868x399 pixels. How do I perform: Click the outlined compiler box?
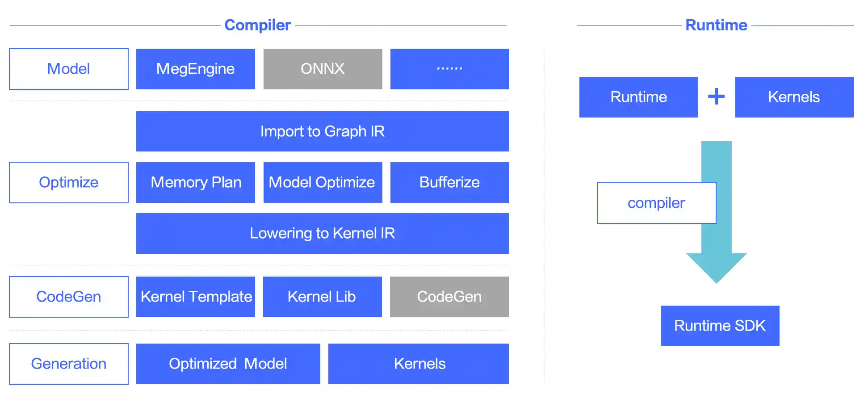656,203
